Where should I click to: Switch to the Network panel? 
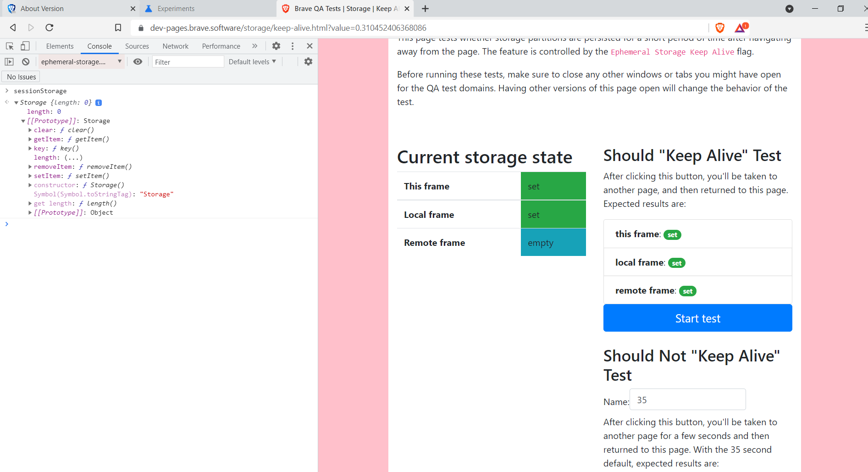click(x=175, y=46)
